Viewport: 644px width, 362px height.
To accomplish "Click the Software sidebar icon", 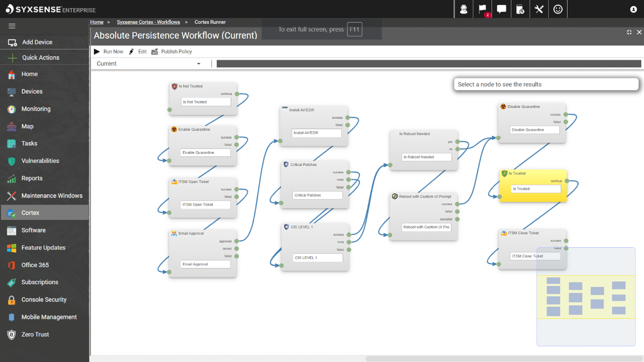I will pyautogui.click(x=12, y=231).
